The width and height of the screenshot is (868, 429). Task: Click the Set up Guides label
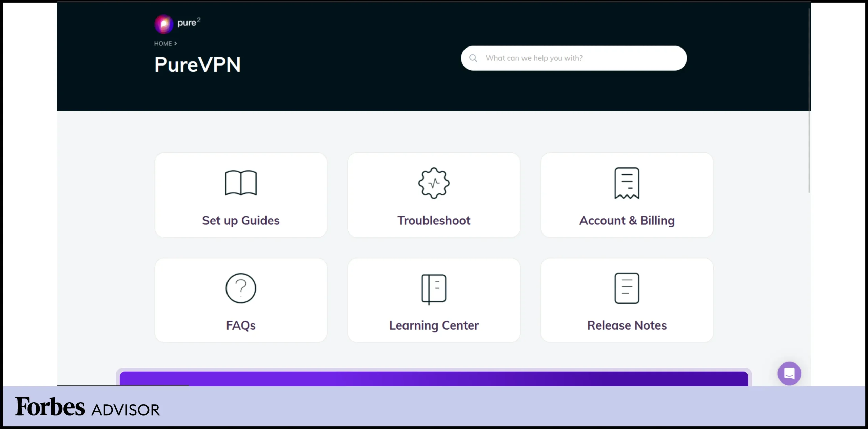pyautogui.click(x=241, y=221)
